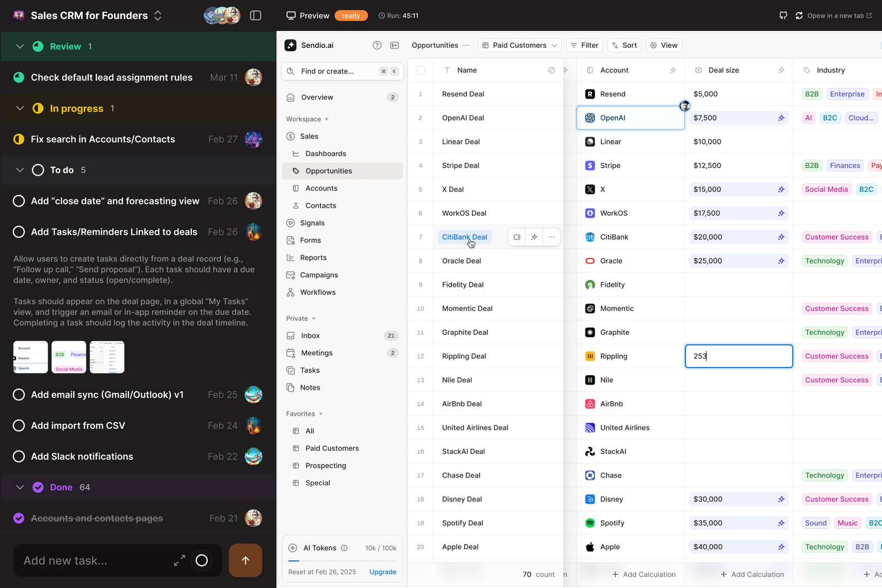Click the expand icon in task input
The width and height of the screenshot is (882, 588).
click(x=179, y=560)
